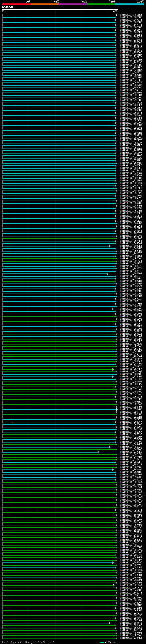Click the arrowhead of the UniRef100_A6N9Z6 alignment

coord(110,447)
